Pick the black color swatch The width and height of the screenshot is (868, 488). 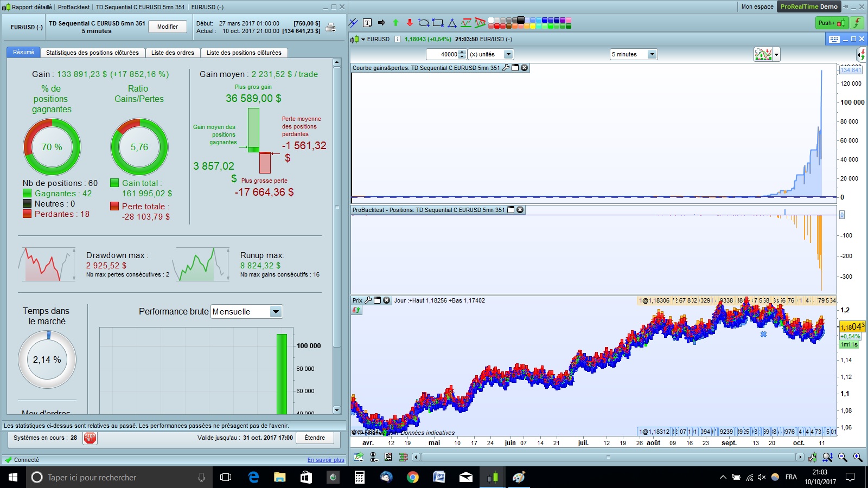(521, 20)
